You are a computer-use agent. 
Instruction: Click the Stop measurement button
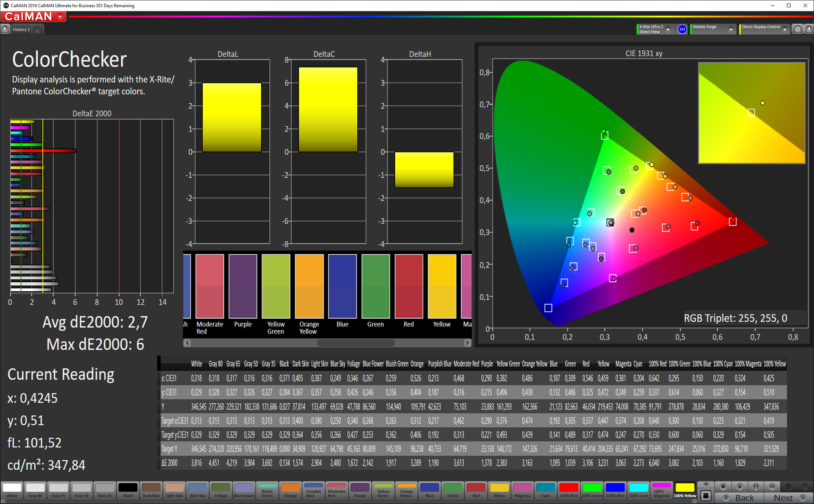723,486
